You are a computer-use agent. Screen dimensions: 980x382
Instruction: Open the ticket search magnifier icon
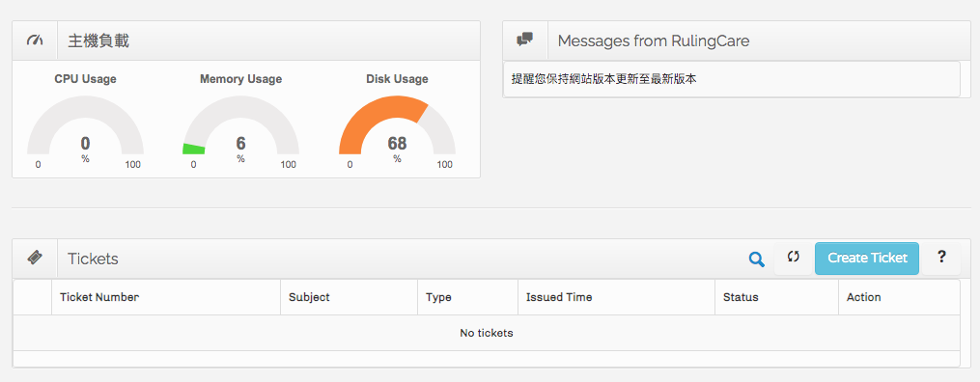tap(756, 259)
